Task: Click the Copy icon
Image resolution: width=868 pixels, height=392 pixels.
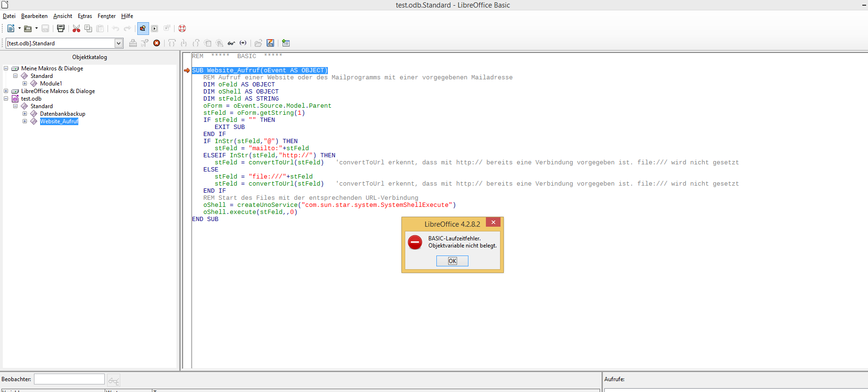Action: [88, 28]
